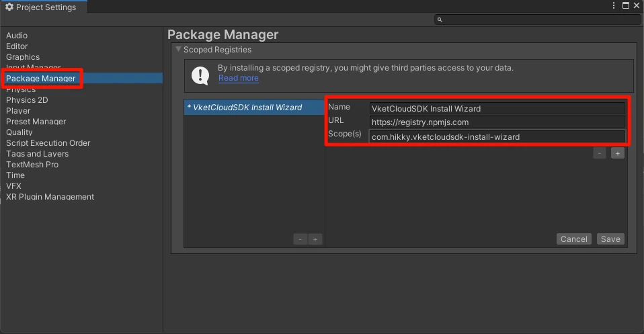Viewport: 644px width, 334px height.
Task: Follow the Read more link
Action: [x=238, y=78]
